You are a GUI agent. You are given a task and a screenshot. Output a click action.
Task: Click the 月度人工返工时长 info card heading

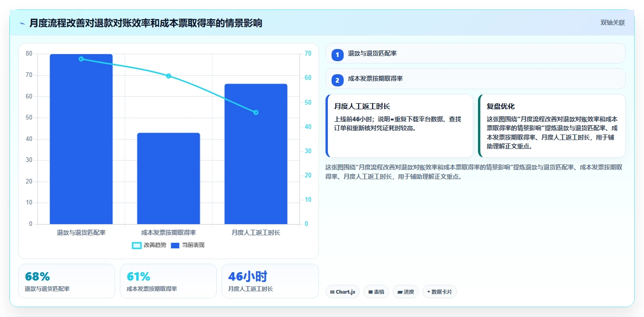click(x=362, y=106)
